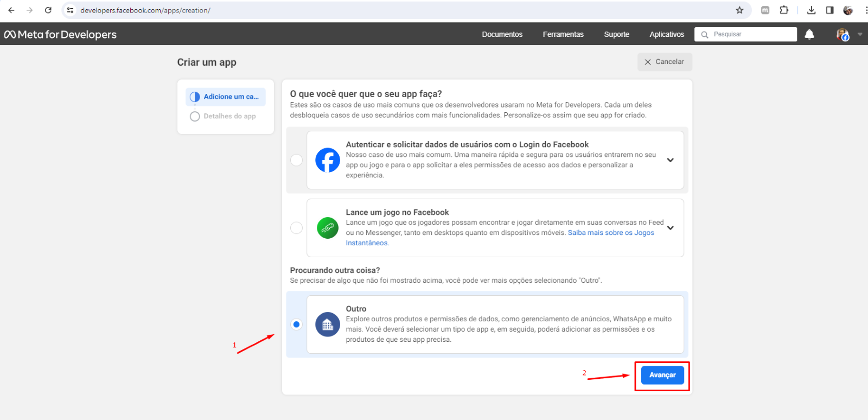Click the building icon in Outro card
868x420 pixels.
(328, 324)
